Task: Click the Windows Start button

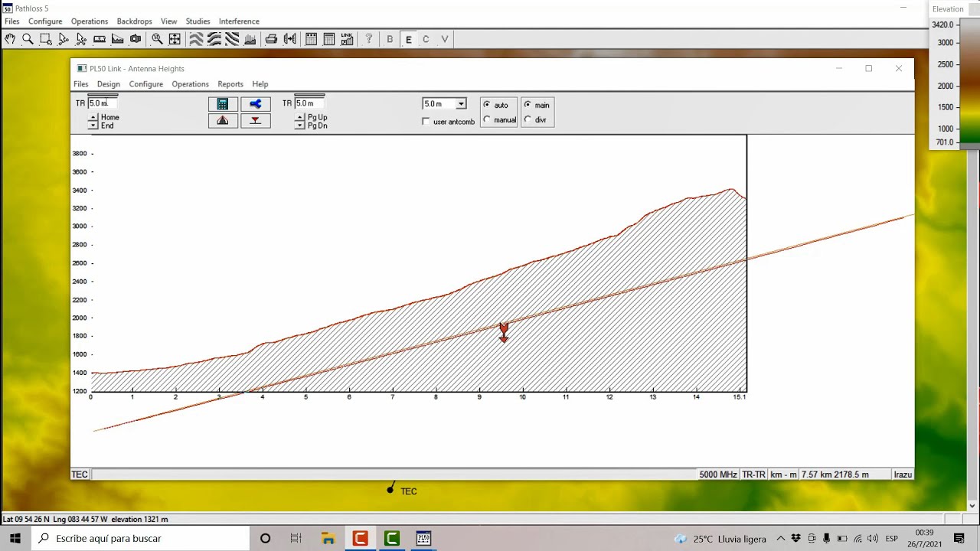Action: click(x=15, y=539)
